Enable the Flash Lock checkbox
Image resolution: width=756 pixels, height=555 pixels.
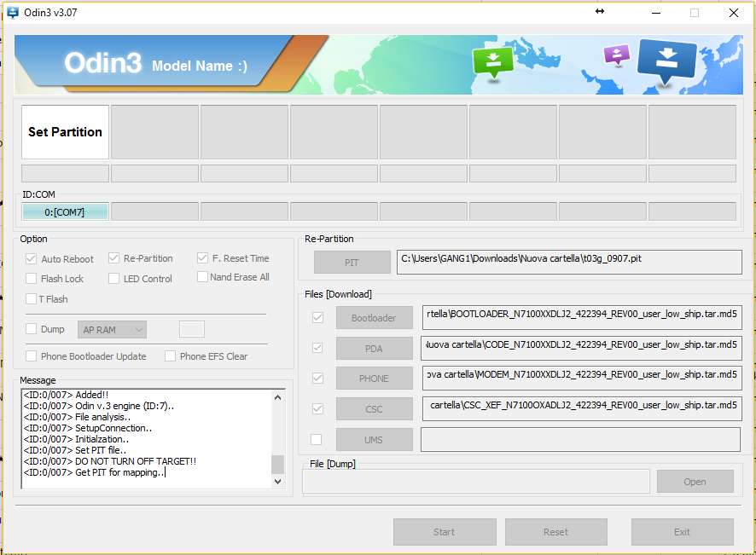pyautogui.click(x=31, y=279)
